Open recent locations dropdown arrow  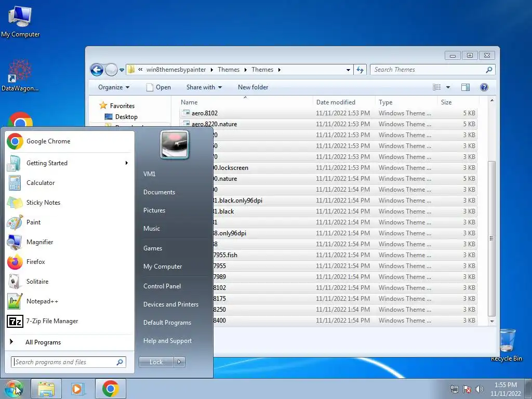coord(122,70)
